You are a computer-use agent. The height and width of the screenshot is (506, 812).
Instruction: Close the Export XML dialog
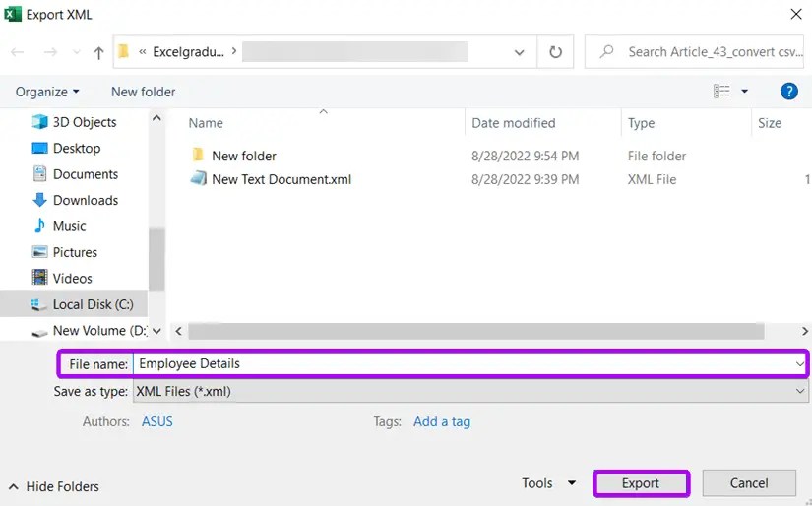(x=796, y=14)
